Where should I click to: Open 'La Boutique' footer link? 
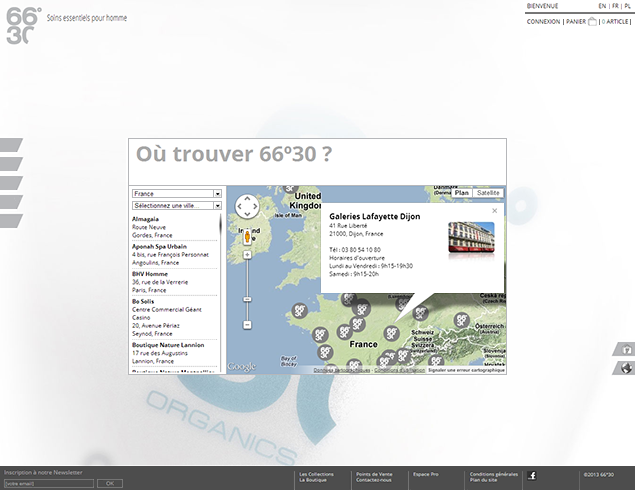tap(313, 480)
